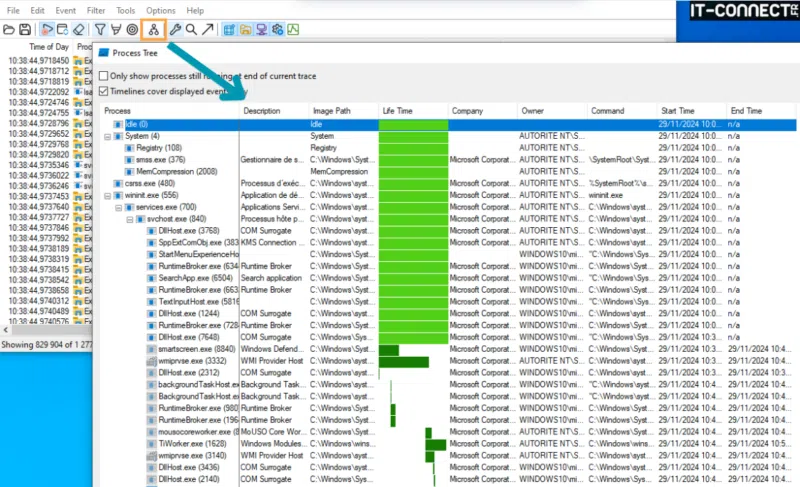Open the Filter funnel icon
800x487 pixels.
coord(100,30)
